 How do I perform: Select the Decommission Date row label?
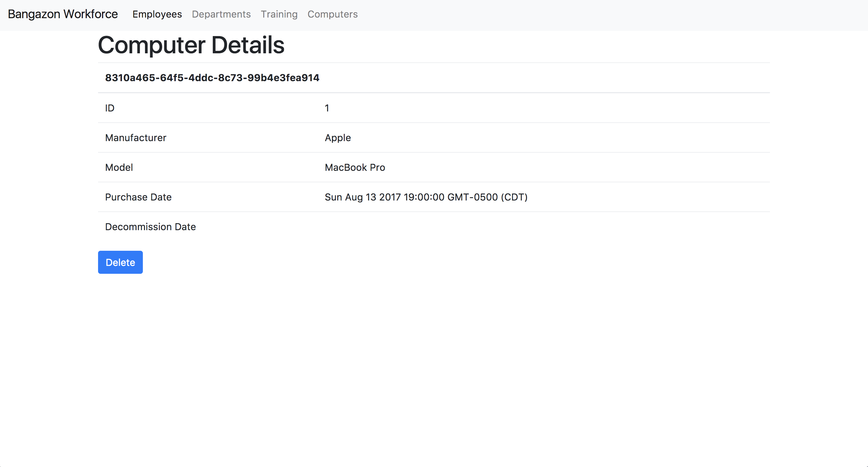(150, 227)
